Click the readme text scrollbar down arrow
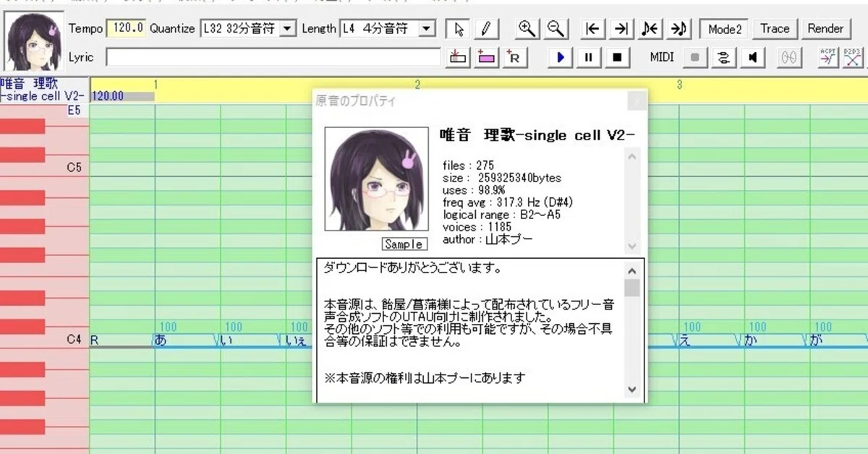 coord(632,390)
